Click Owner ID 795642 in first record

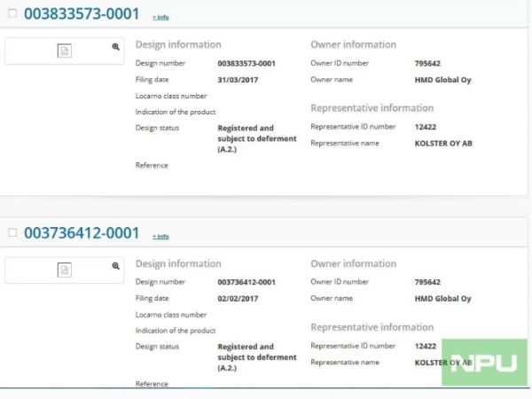[427, 64]
